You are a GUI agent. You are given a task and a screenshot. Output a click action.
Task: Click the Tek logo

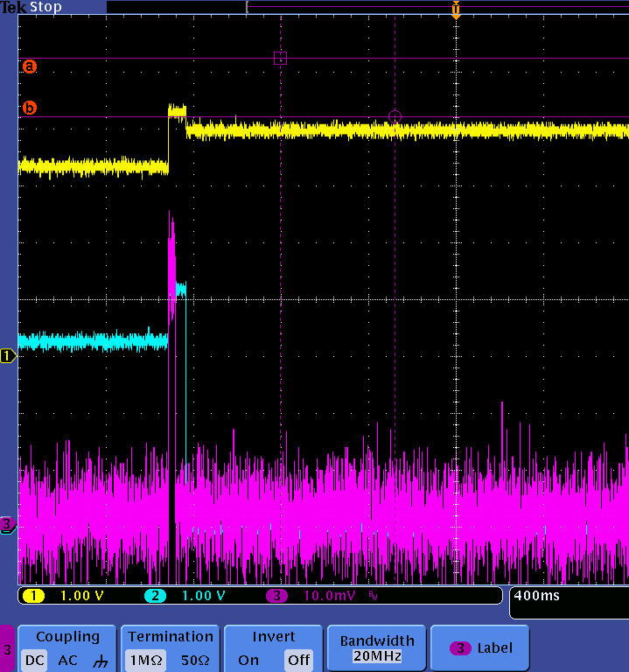click(14, 7)
